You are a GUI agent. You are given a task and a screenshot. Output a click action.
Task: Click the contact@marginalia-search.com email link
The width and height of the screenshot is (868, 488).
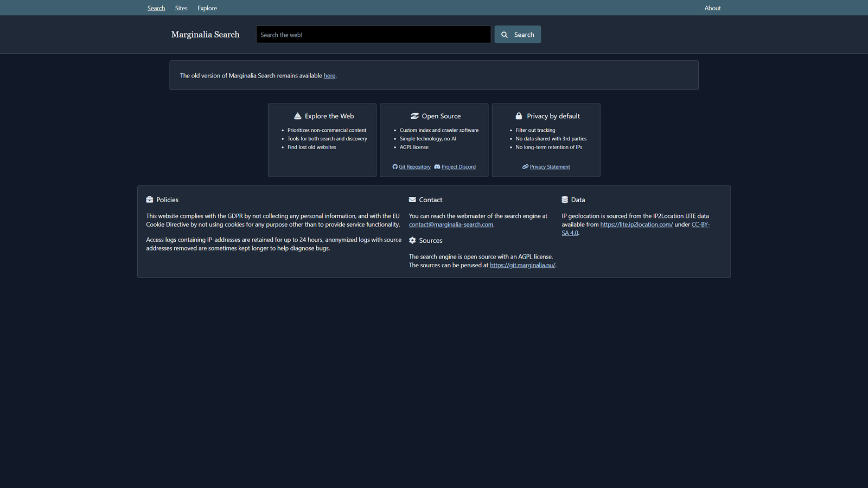(451, 224)
